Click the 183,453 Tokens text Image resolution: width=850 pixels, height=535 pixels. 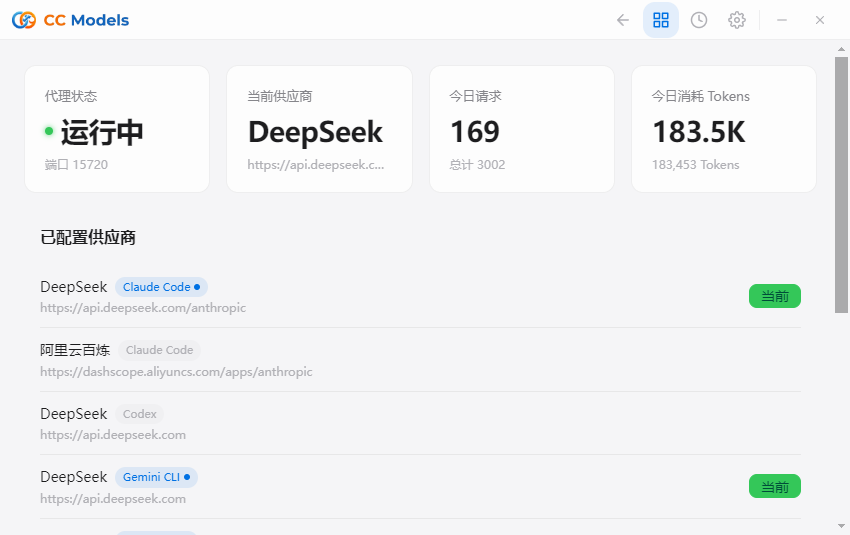[696, 165]
